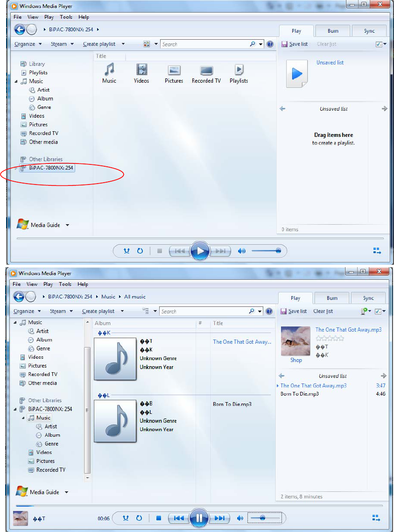Screen dimensions: 394x532
Task: Click the Previous track button in top window
Action: [180, 251]
